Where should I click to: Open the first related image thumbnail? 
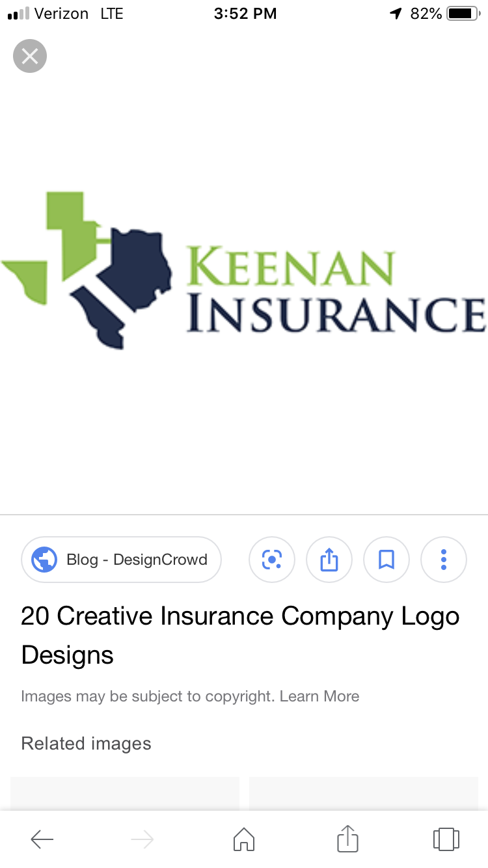[x=125, y=793]
